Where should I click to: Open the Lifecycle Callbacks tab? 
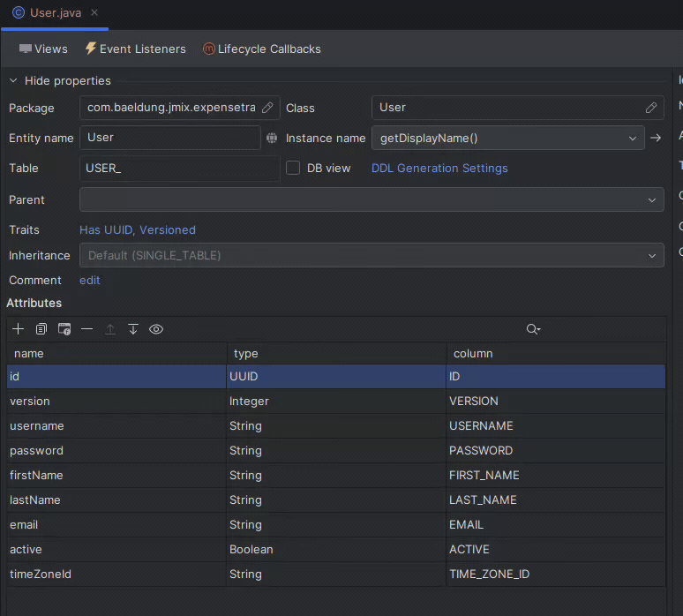coord(261,49)
